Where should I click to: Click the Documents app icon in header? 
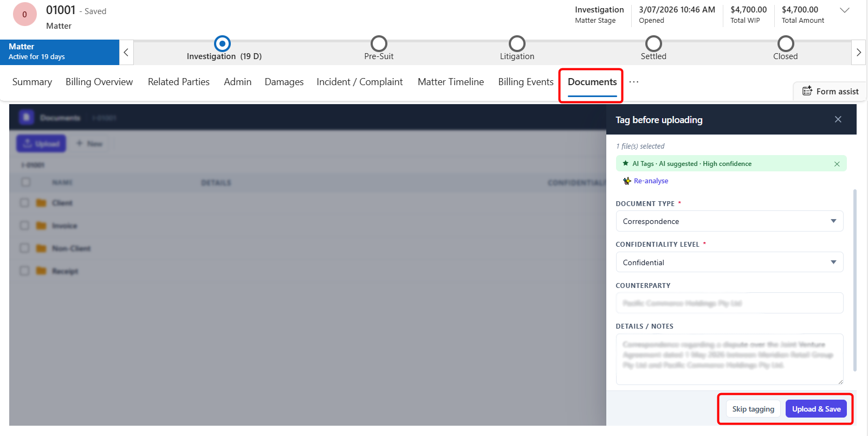pyautogui.click(x=26, y=117)
